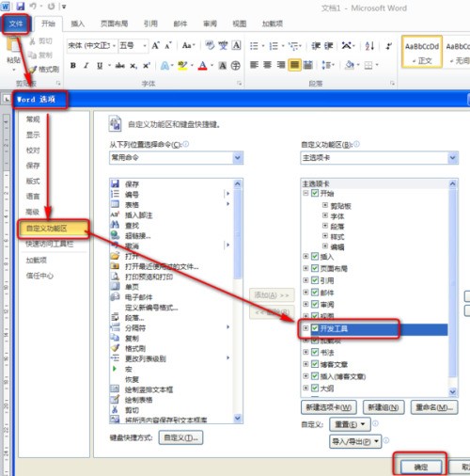Click the keyboard shortcuts 自定义 button
The height and width of the screenshot is (476, 470).
pos(180,437)
